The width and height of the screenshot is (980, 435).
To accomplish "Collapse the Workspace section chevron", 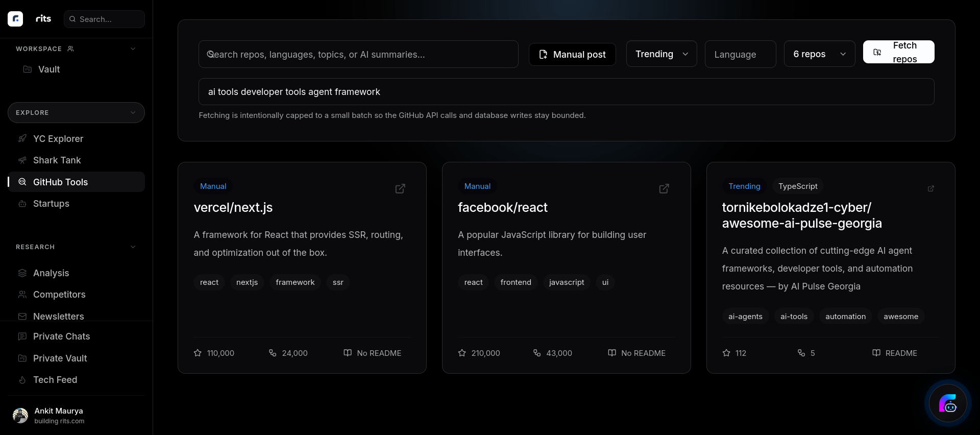I will 133,49.
